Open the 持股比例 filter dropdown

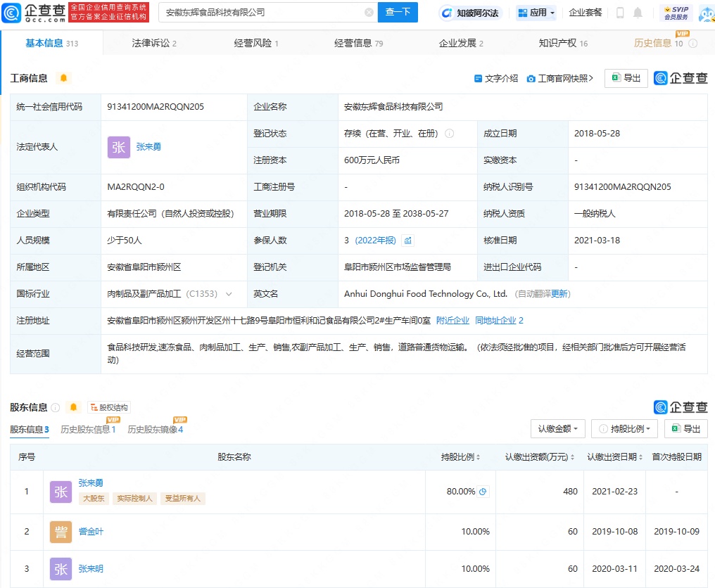click(x=624, y=428)
